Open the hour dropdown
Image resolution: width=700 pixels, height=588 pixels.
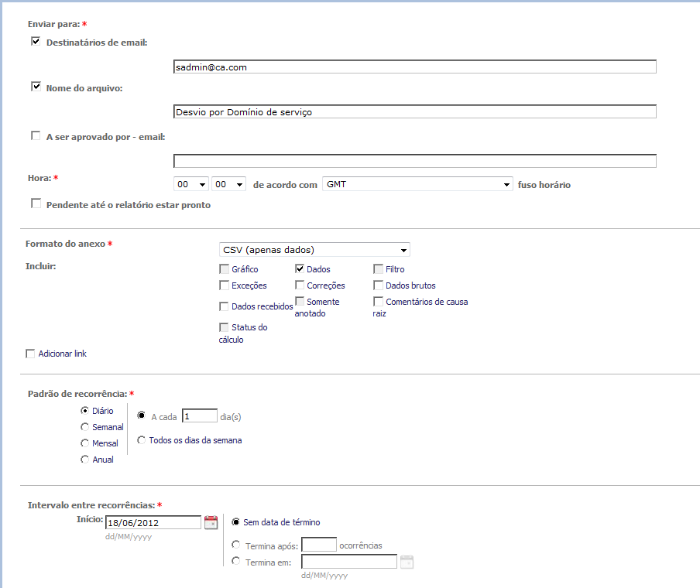tap(192, 184)
